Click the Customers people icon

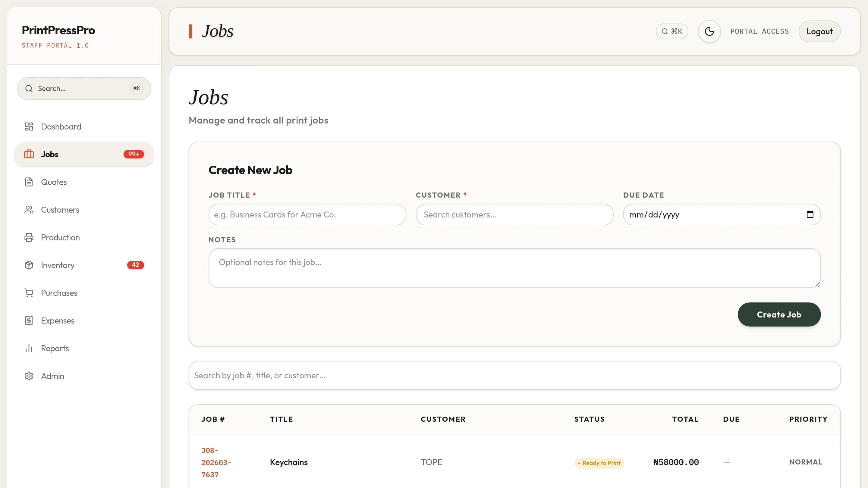pyautogui.click(x=29, y=209)
